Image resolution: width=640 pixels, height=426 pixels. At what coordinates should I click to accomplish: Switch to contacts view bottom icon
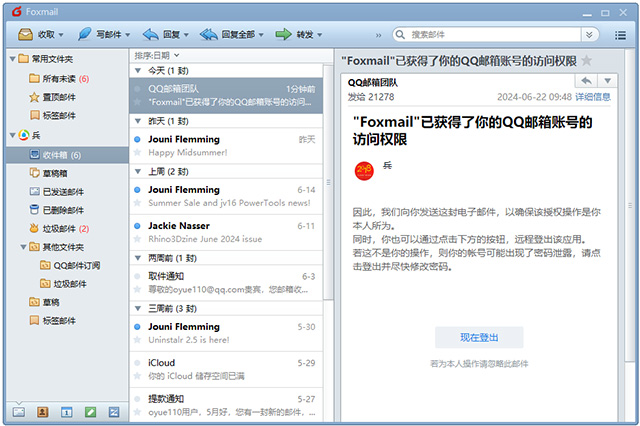point(42,412)
